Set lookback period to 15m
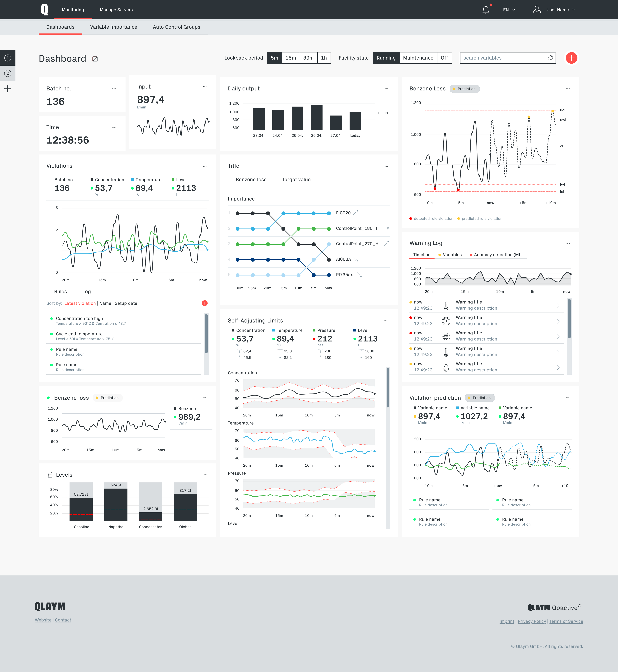The image size is (618, 672). click(x=291, y=58)
